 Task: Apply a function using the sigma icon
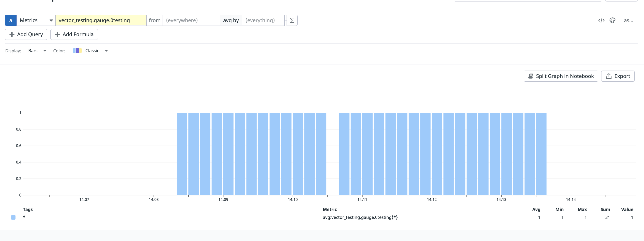(291, 20)
